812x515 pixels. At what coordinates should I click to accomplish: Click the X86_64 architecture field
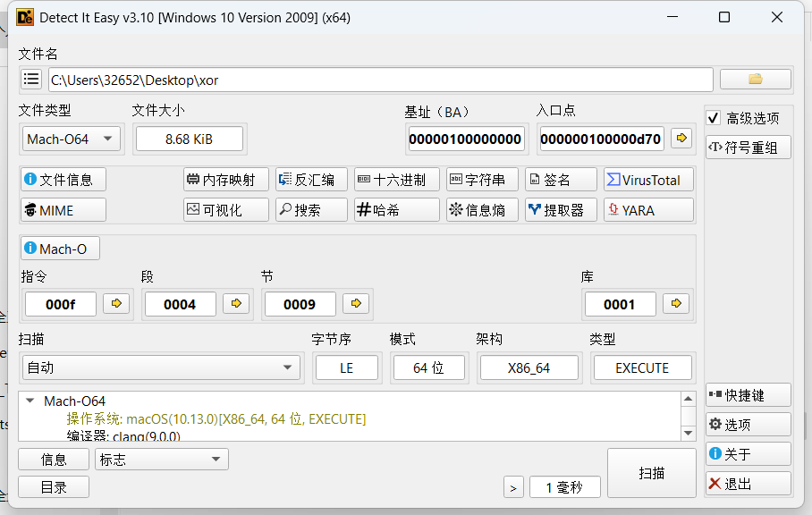click(529, 367)
